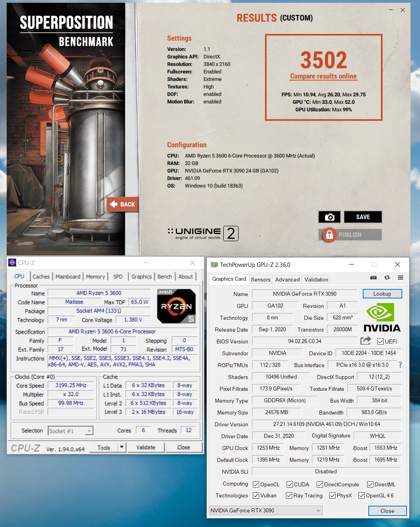Toggle the OpenGL 4.6 checkbox

pos(362,495)
